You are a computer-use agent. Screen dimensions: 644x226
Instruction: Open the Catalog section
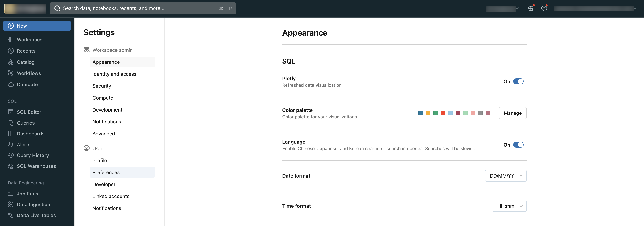pos(25,62)
